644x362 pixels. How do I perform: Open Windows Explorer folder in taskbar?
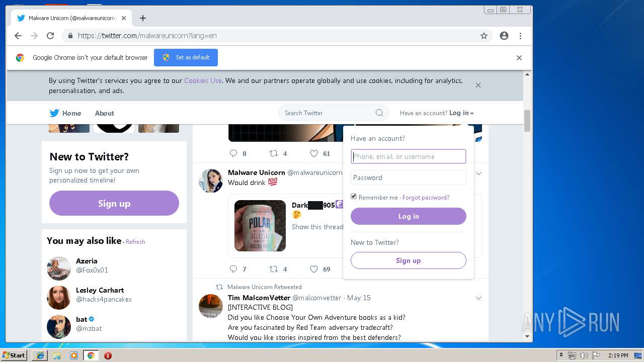pos(57,355)
